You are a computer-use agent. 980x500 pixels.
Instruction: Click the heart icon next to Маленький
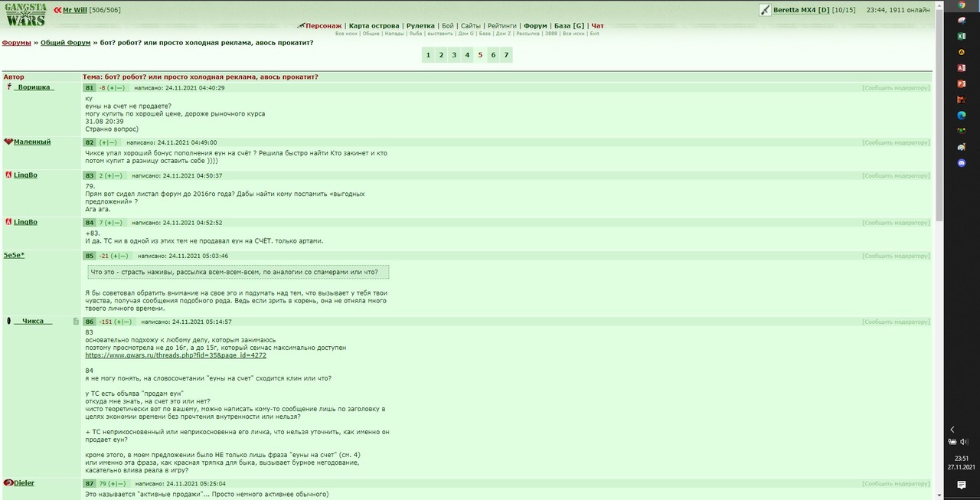pyautogui.click(x=8, y=142)
